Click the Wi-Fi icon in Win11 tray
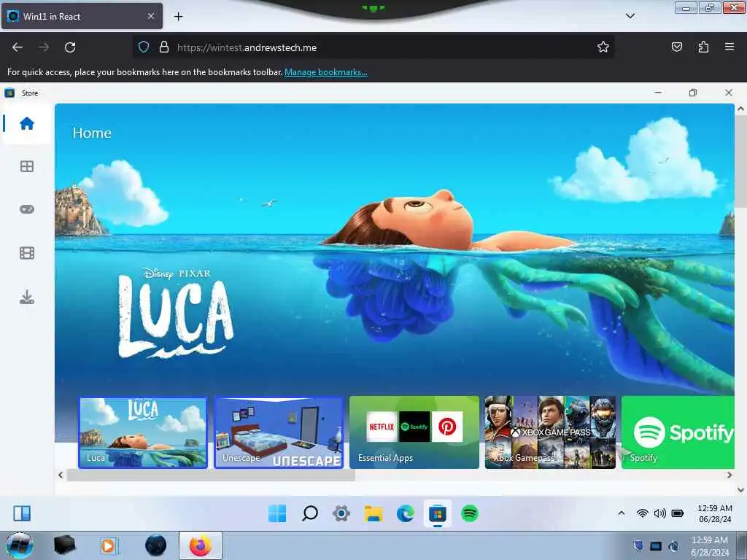This screenshot has height=560, width=747. (x=642, y=513)
